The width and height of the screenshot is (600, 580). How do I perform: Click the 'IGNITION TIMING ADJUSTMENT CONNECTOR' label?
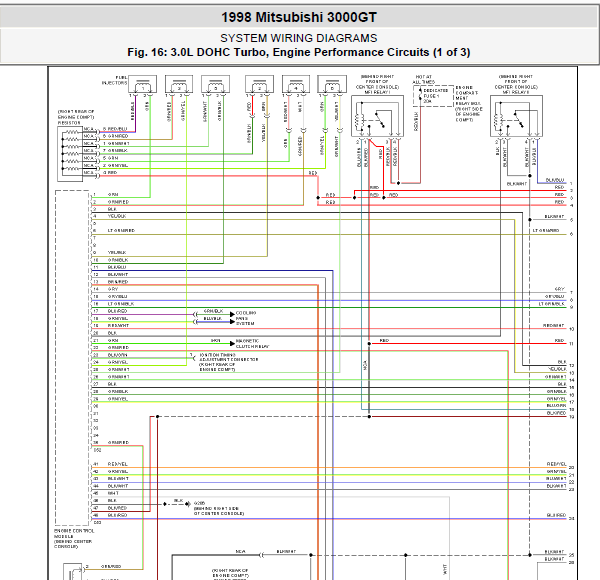(x=229, y=357)
